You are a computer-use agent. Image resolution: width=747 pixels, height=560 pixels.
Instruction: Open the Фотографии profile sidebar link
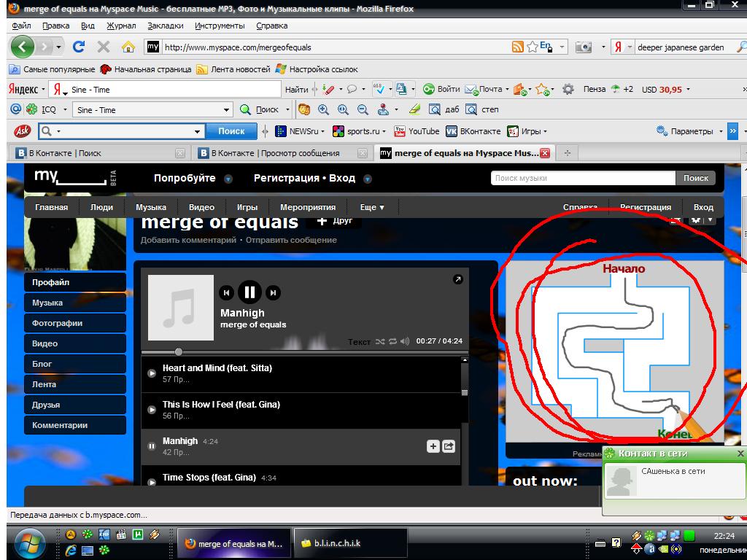pos(75,323)
